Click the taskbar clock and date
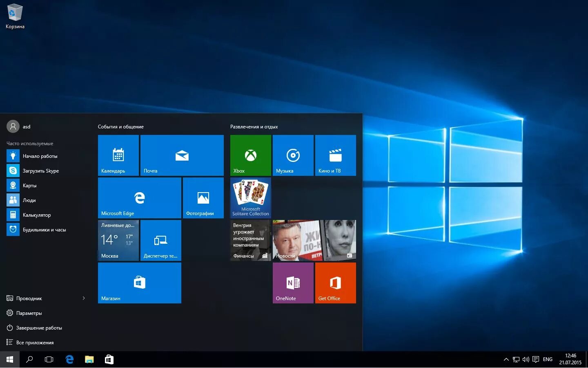This screenshot has height=368, width=588. point(570,359)
